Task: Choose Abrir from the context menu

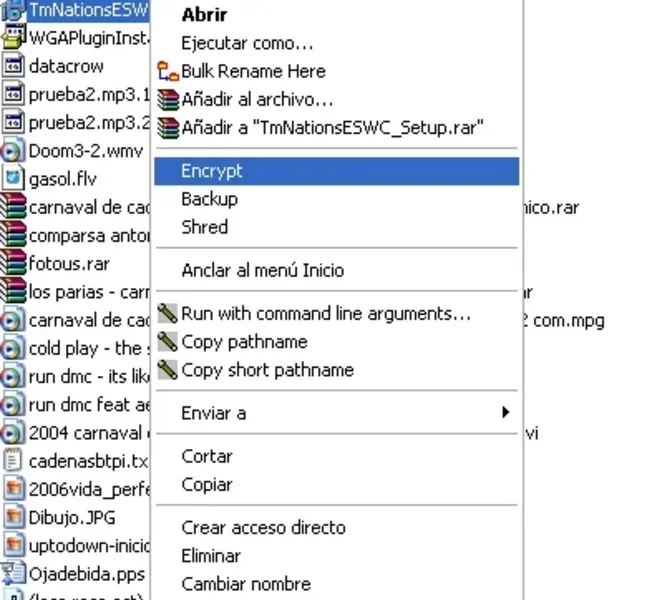Action: click(x=336, y=15)
